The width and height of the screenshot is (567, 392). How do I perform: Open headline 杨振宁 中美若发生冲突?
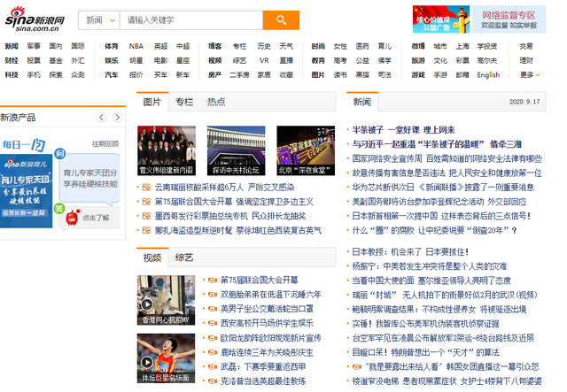[430, 266]
